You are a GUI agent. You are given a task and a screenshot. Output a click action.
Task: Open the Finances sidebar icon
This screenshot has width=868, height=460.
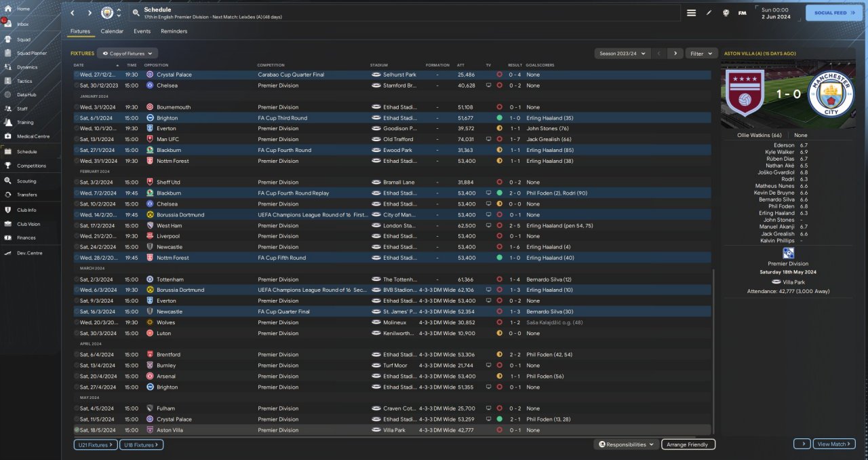point(7,237)
